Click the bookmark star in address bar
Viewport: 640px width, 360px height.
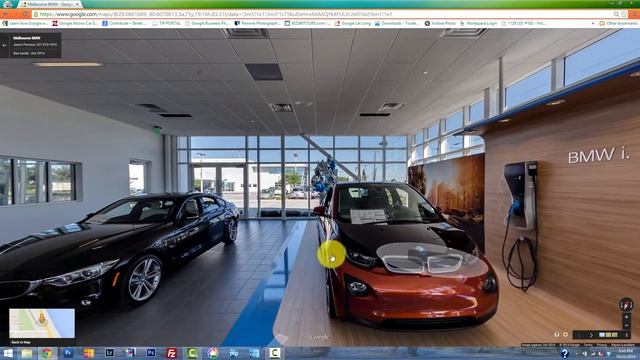pyautogui.click(x=624, y=14)
